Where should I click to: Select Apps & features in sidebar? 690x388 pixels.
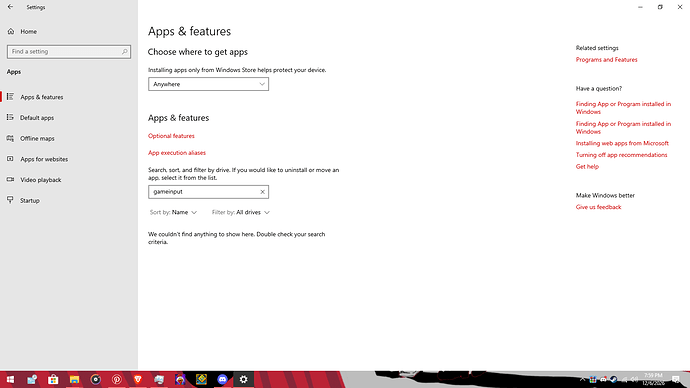41,97
